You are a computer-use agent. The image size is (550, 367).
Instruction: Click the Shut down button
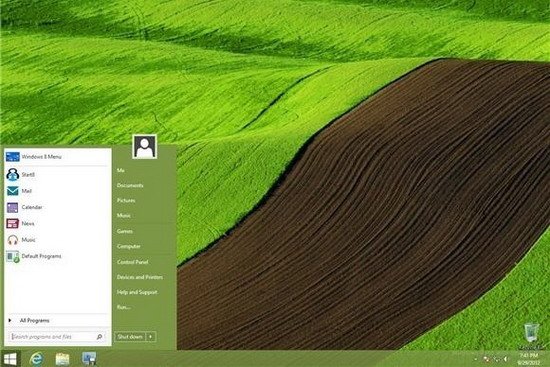[130, 337]
